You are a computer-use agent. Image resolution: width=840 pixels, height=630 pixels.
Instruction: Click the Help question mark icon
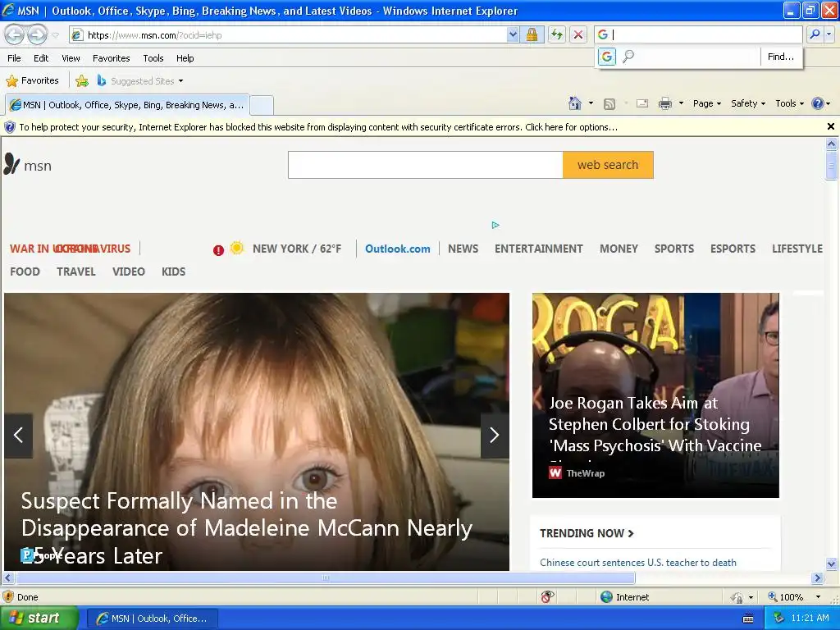click(x=818, y=103)
